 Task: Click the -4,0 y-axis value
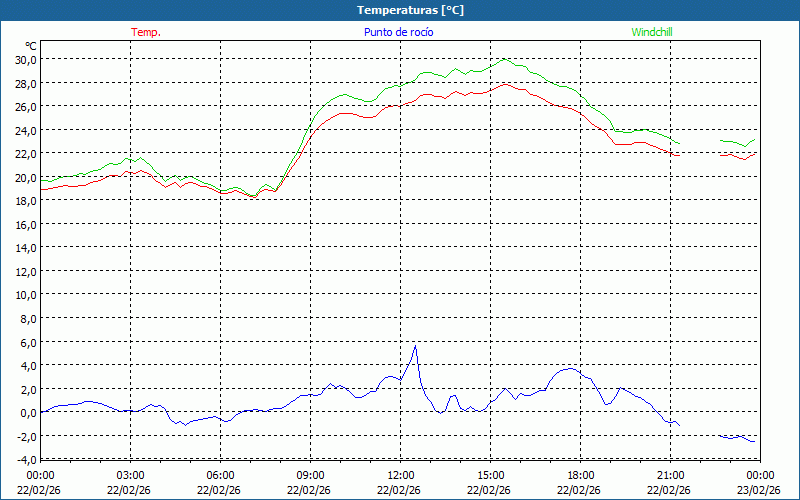tap(25, 459)
